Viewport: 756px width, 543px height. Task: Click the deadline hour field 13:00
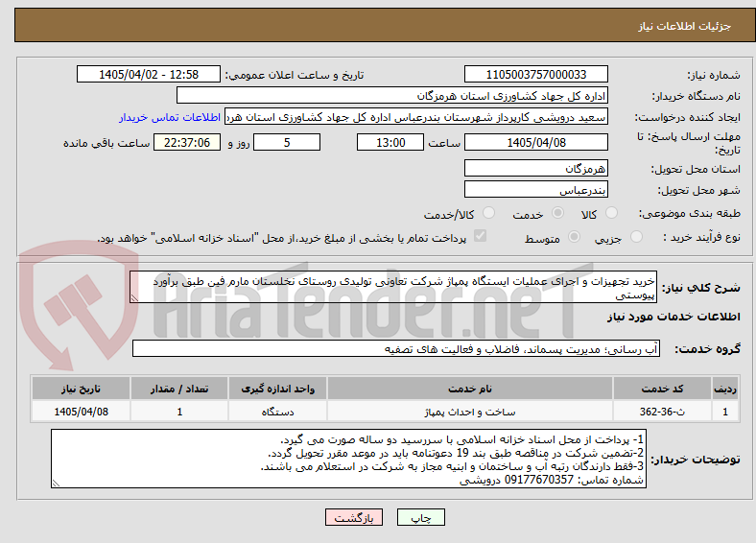point(390,142)
